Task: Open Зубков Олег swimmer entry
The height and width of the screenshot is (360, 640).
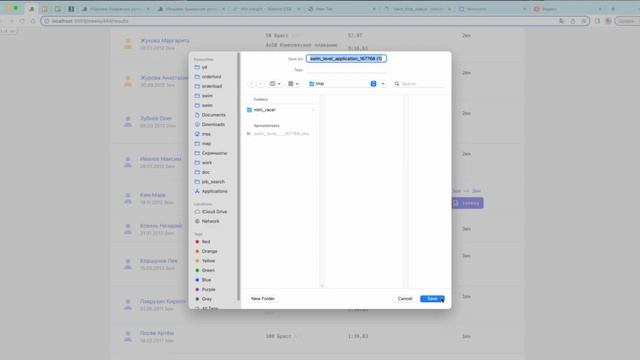Action: pos(156,118)
